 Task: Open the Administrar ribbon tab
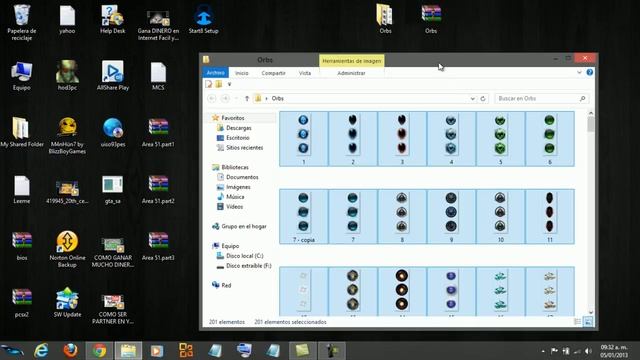point(351,73)
